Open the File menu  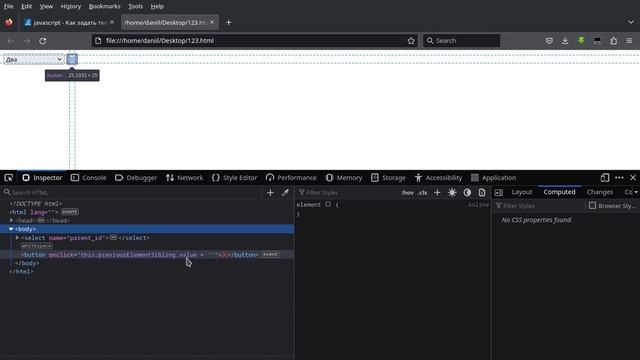[x=9, y=7]
